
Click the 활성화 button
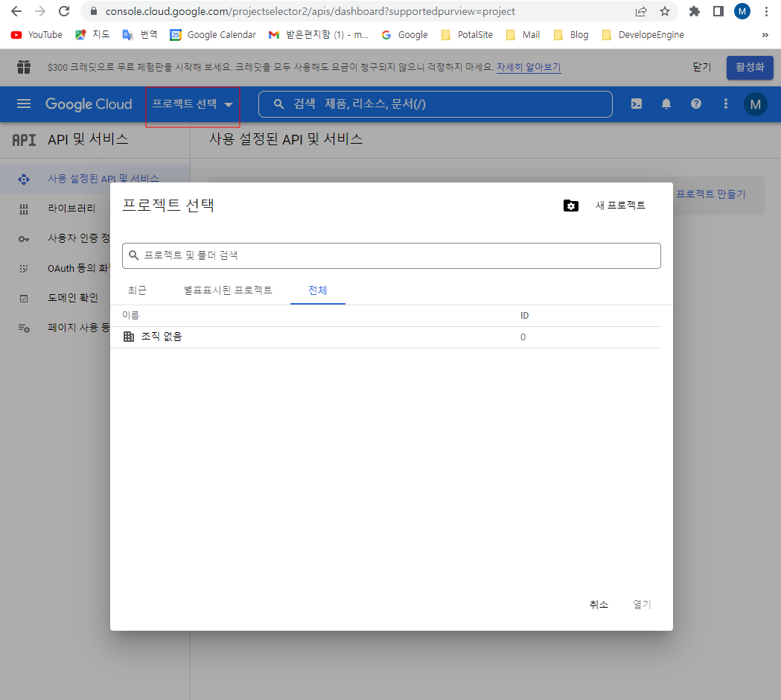pyautogui.click(x=750, y=67)
